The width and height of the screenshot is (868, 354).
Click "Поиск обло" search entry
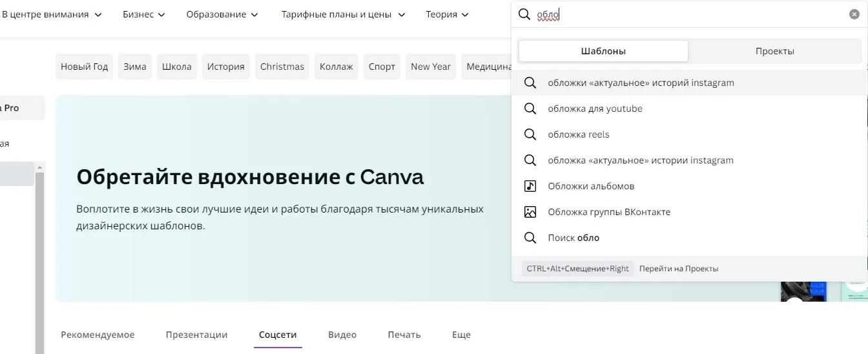(x=690, y=238)
